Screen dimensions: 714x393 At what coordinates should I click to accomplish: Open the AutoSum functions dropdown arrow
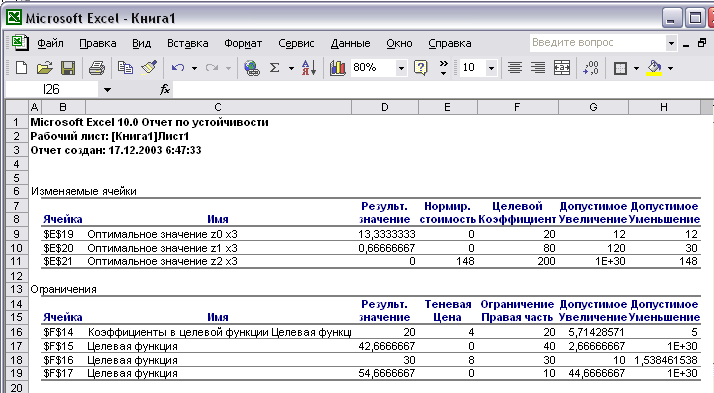click(291, 68)
